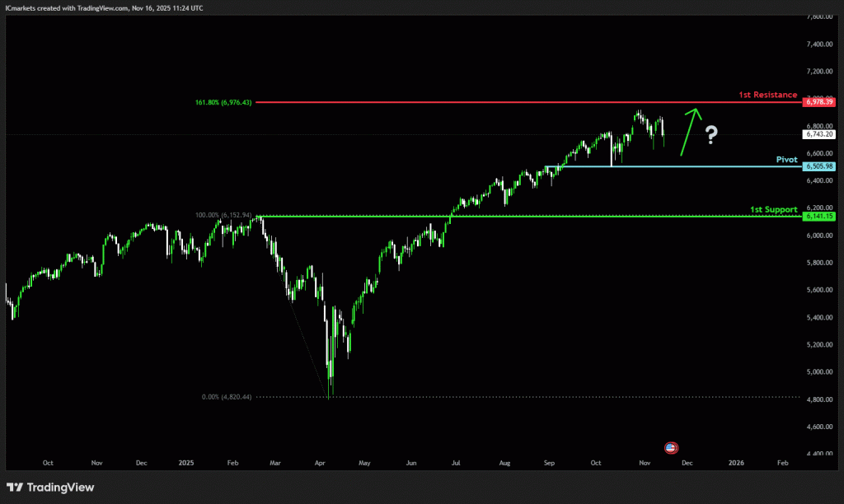This screenshot has height=504, width=844.
Task: Select the green 6,141.15 support price tag
Action: tap(818, 216)
